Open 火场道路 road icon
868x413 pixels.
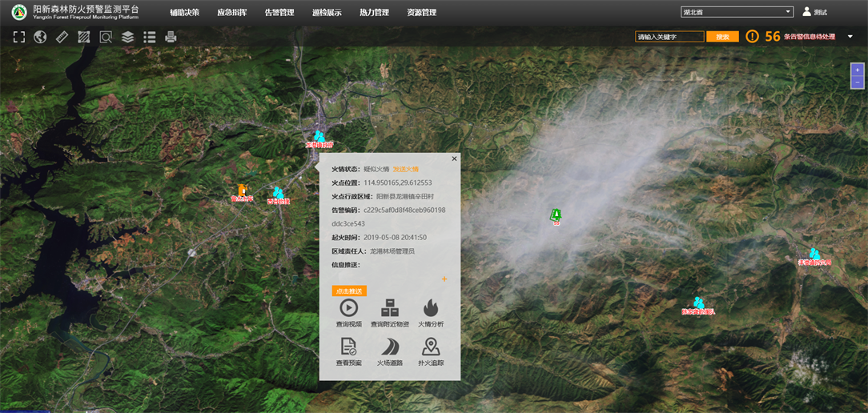click(389, 347)
